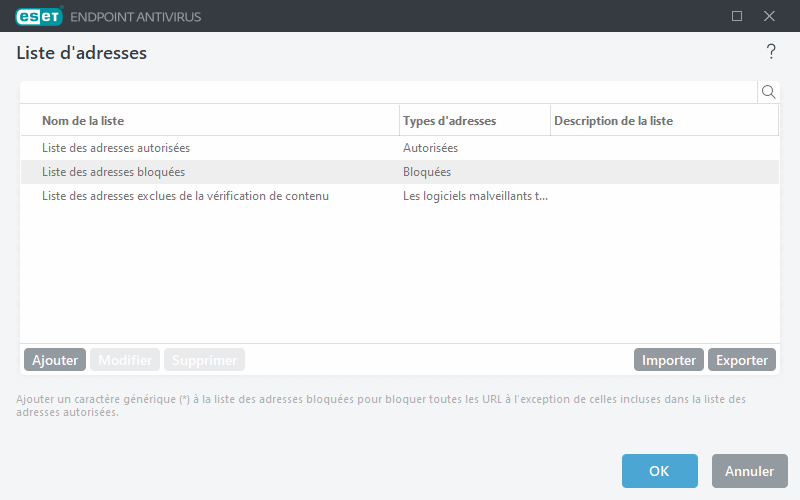Maximize the ESET Endpoint Antivirus window

coord(737,16)
